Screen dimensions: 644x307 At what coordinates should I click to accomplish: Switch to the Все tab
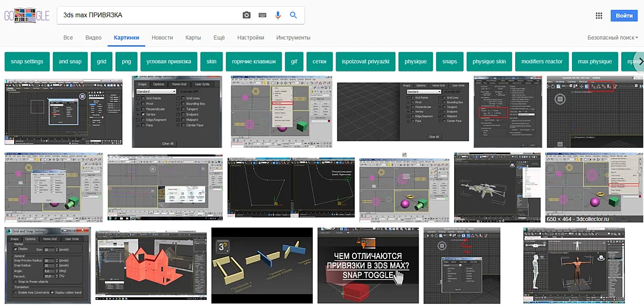[68, 37]
